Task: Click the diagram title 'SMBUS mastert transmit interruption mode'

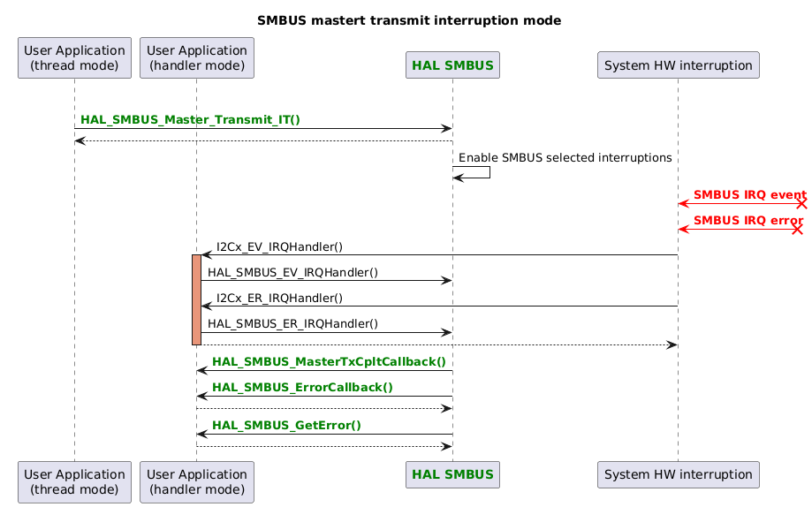Action: click(409, 20)
